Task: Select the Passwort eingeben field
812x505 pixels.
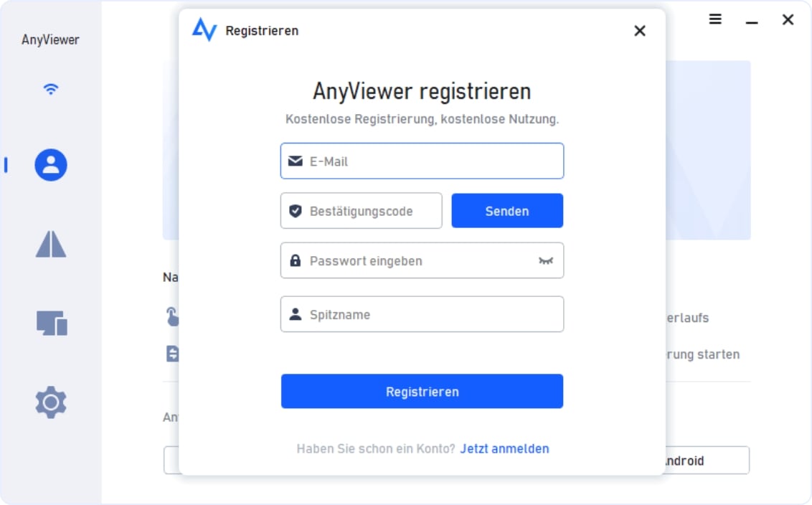Action: (416, 261)
